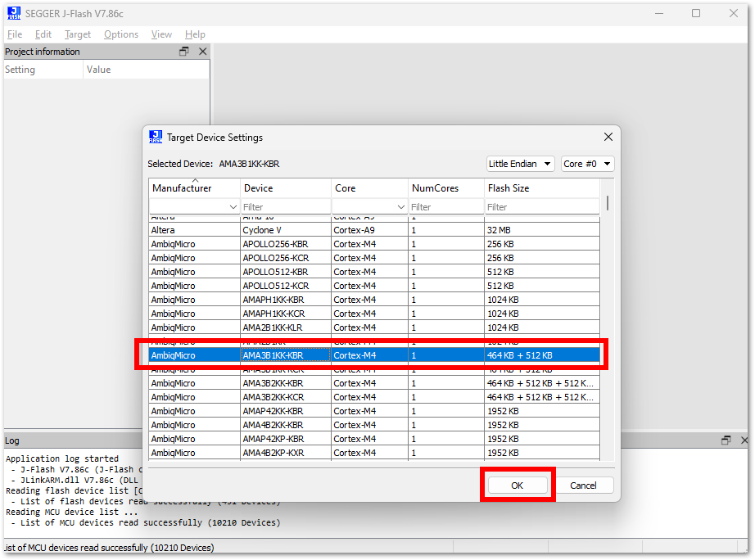Close the Project information panel

tap(203, 52)
